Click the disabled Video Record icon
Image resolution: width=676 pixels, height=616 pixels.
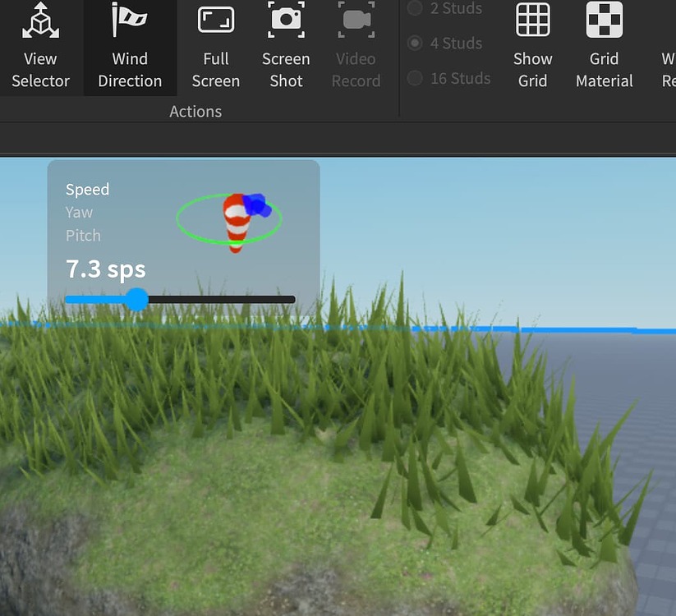click(x=356, y=45)
